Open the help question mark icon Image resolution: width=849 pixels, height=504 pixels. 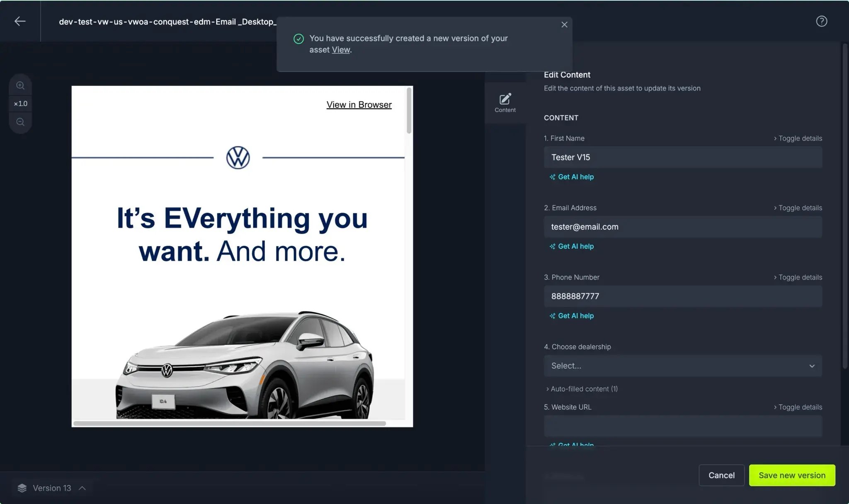tap(821, 21)
